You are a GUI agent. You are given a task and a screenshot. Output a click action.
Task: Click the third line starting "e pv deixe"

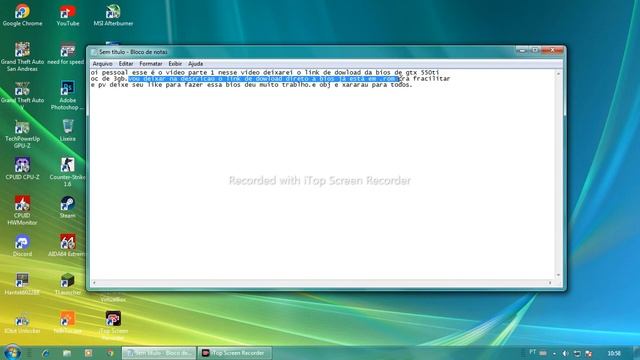pyautogui.click(x=251, y=85)
